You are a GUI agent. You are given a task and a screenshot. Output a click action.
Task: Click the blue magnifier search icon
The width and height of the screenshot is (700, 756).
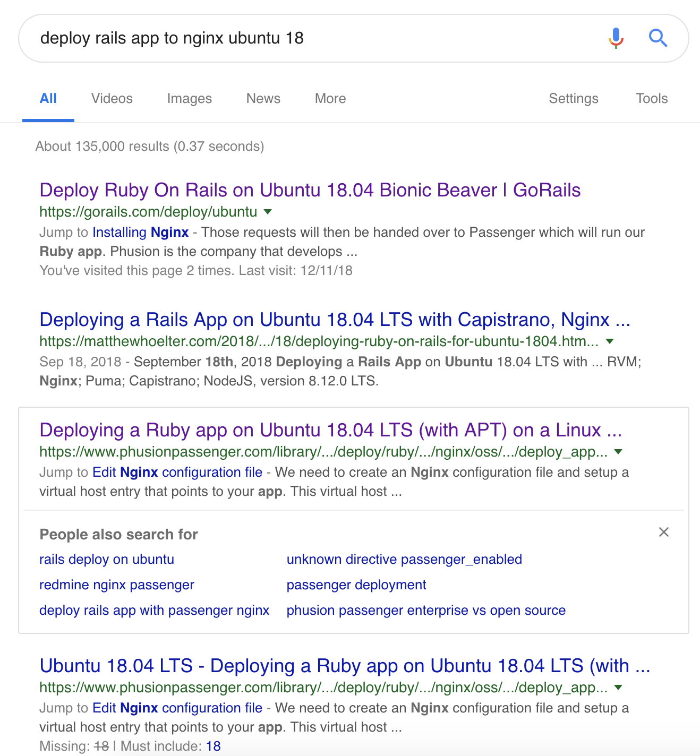(658, 38)
